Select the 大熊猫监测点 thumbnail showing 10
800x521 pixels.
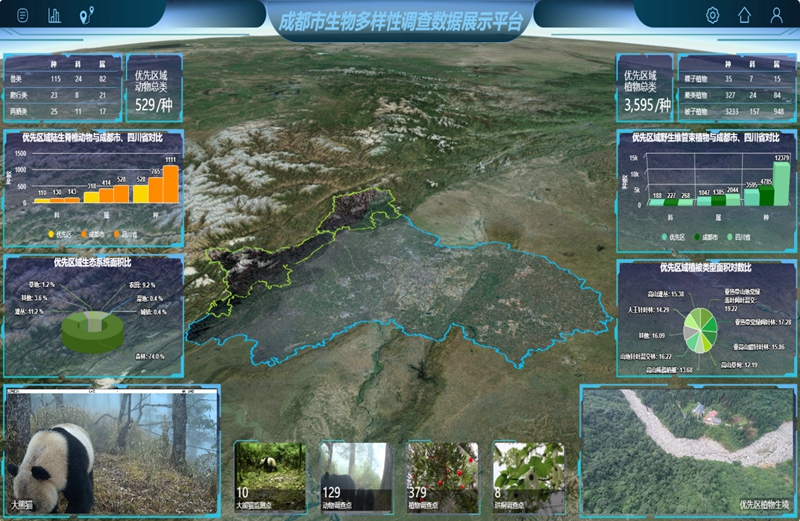click(x=270, y=477)
